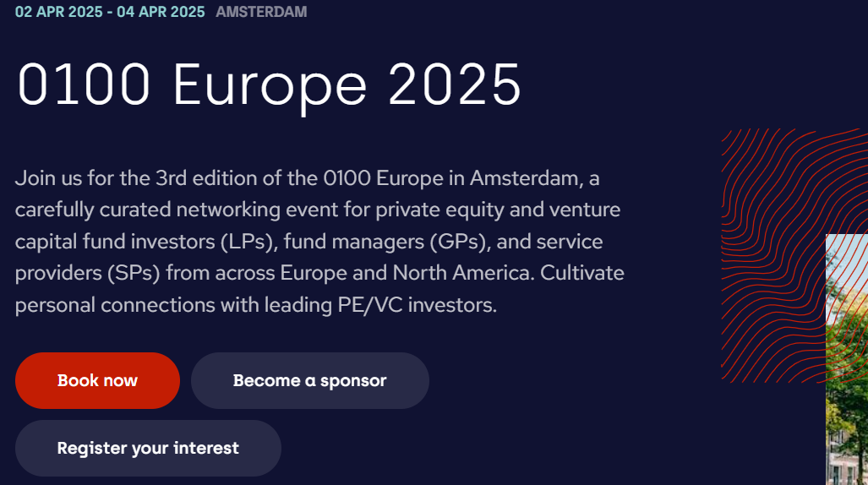The height and width of the screenshot is (485, 868).
Task: Click North America in the description
Action: point(463,273)
